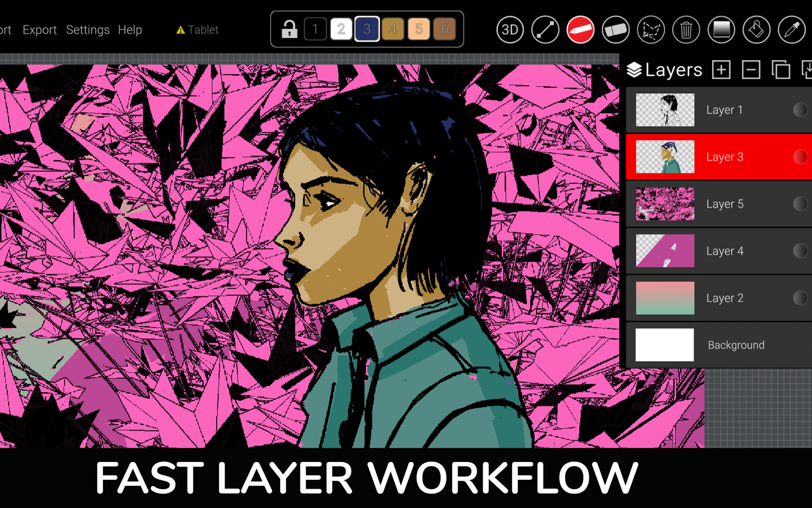Switch to the Eraser tool
Image resolution: width=812 pixels, height=508 pixels.
coord(616,30)
